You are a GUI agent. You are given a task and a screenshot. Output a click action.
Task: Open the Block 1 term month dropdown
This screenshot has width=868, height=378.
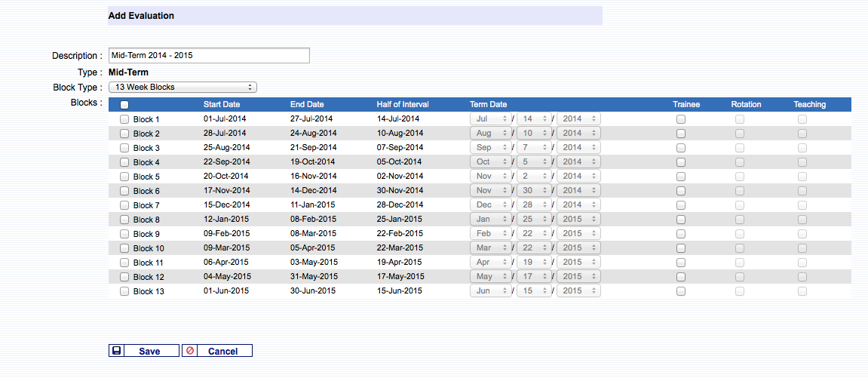[489, 119]
